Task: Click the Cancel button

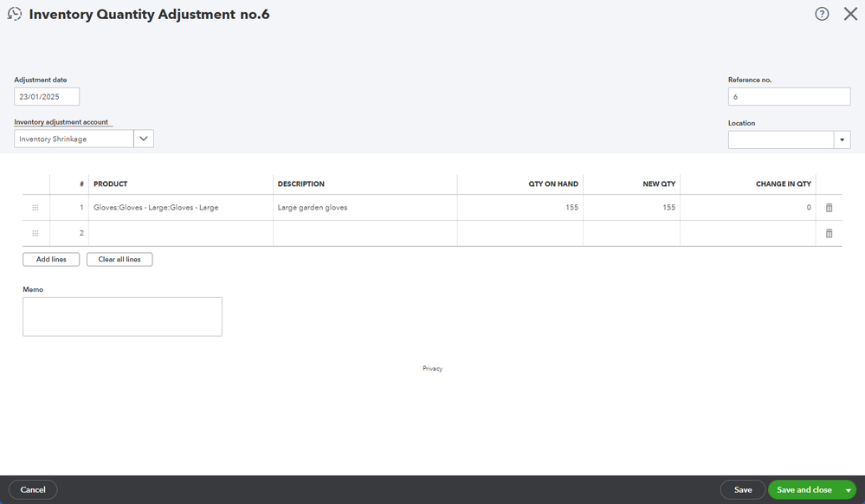Action: tap(33, 489)
